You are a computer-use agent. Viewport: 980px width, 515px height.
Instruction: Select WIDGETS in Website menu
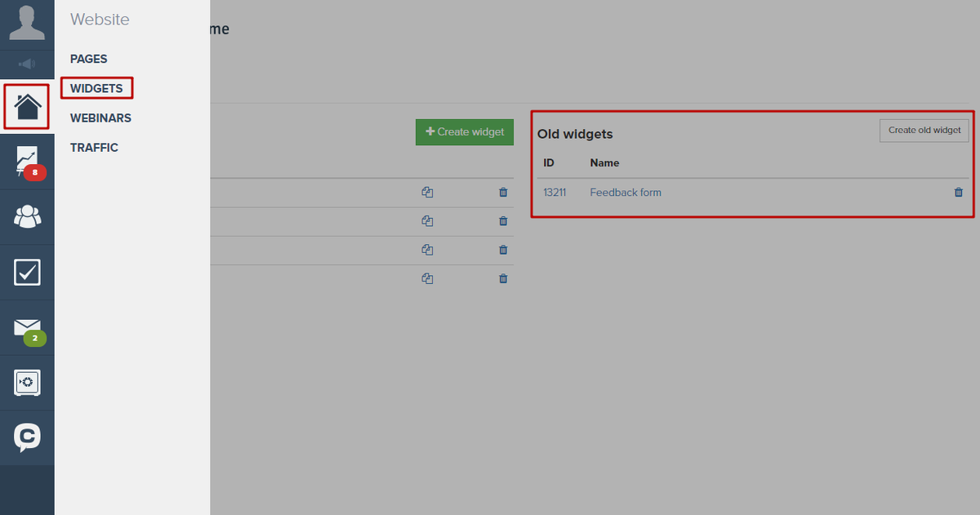[x=96, y=88]
